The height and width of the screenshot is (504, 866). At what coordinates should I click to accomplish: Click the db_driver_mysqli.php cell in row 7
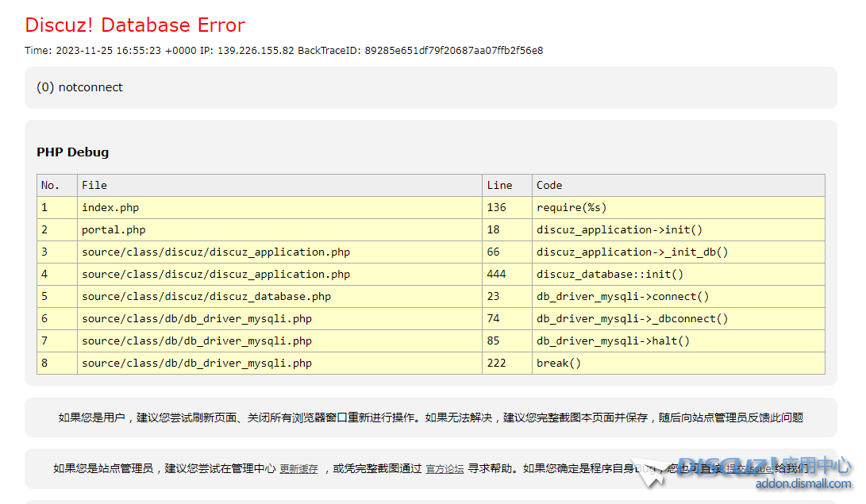tap(279, 341)
